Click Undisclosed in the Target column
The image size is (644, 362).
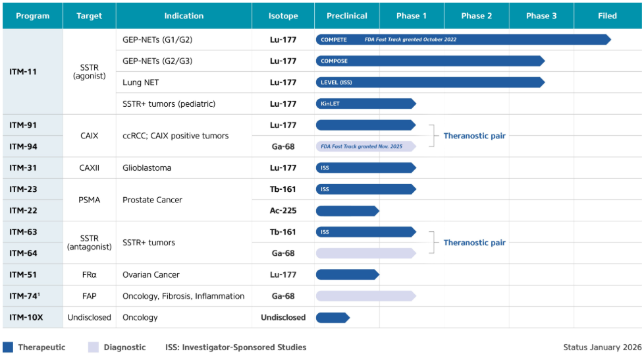pos(89,317)
